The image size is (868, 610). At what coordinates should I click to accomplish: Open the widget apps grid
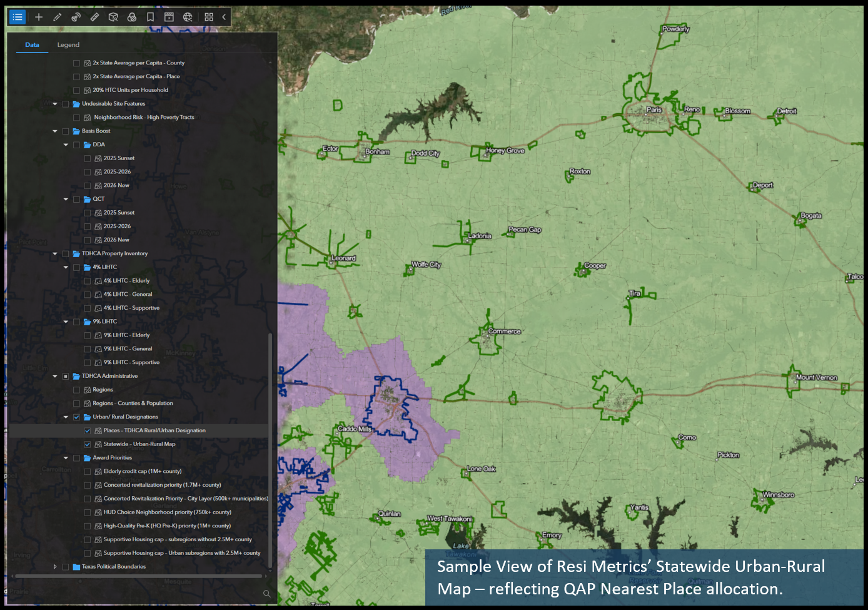pos(209,17)
